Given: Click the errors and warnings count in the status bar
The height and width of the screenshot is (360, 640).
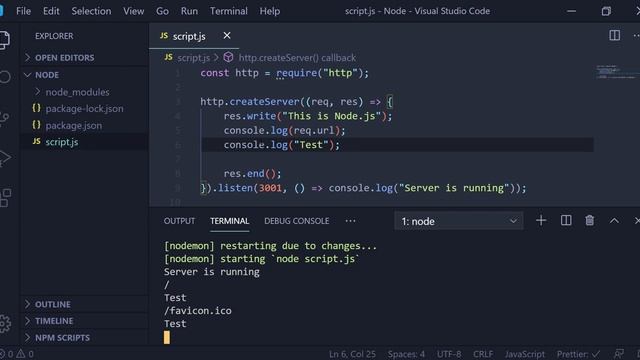Looking at the screenshot, I should click(x=17, y=354).
